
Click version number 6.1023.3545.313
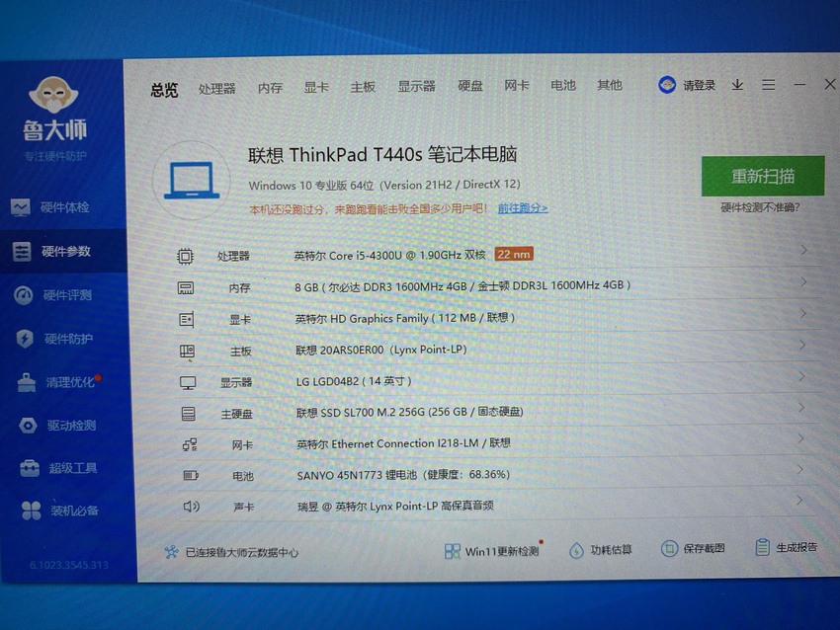(x=69, y=565)
